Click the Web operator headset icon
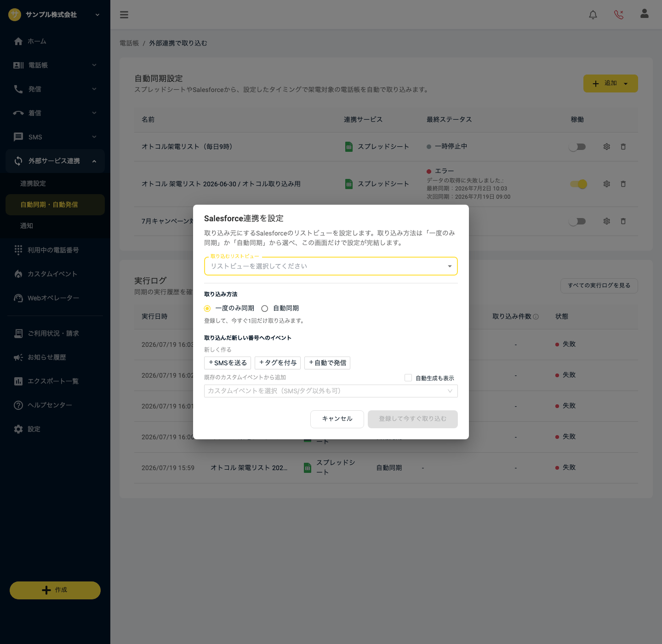Viewport: 662px width, 644px height. (18, 298)
